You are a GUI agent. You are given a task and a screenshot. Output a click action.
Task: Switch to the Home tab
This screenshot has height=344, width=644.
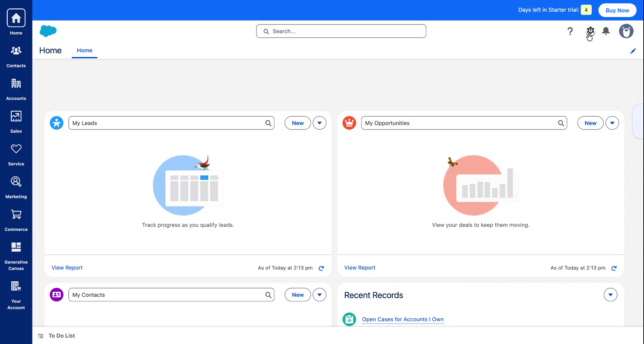pos(84,50)
